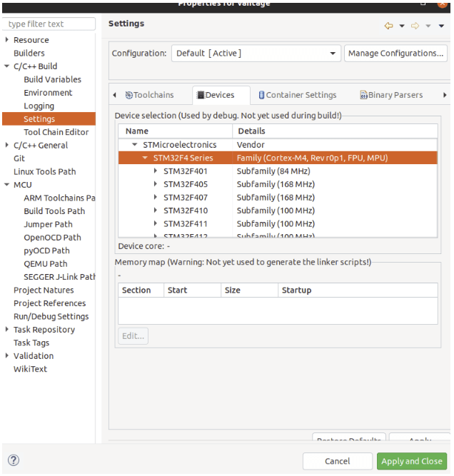This screenshot has width=454, height=476.
Task: Open the Container Settings tab
Action: [x=297, y=95]
